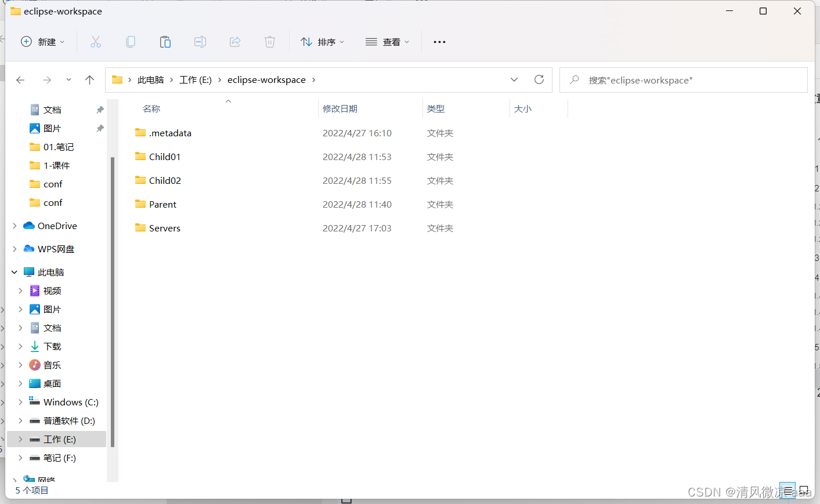Click the 2022/4/28 11:40 date cell
Viewport: 820px width, 504px height.
click(357, 204)
